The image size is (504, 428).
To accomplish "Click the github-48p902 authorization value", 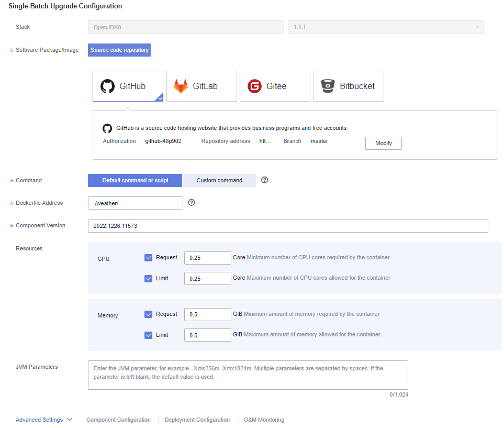I will click(163, 141).
